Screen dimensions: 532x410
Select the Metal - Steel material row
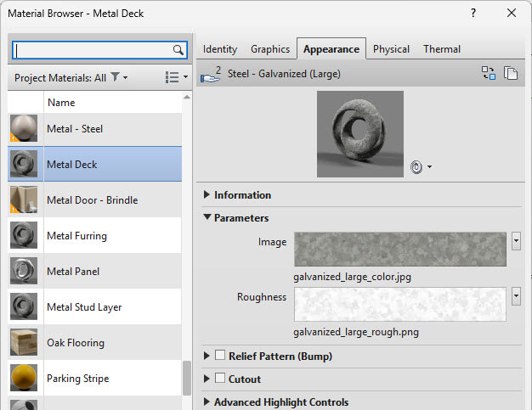pyautogui.click(x=94, y=129)
